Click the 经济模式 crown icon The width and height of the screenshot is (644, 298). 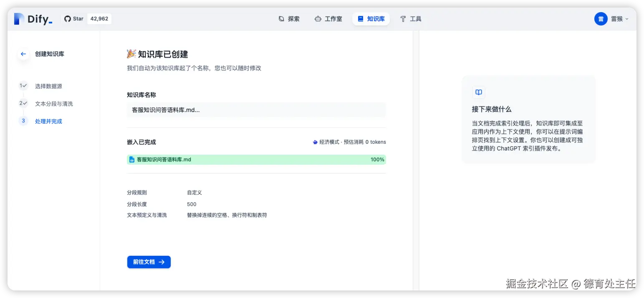(315, 142)
